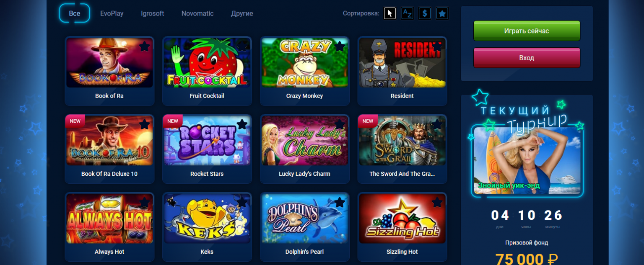Favorite Lucky Lady's Charm via star

(340, 124)
